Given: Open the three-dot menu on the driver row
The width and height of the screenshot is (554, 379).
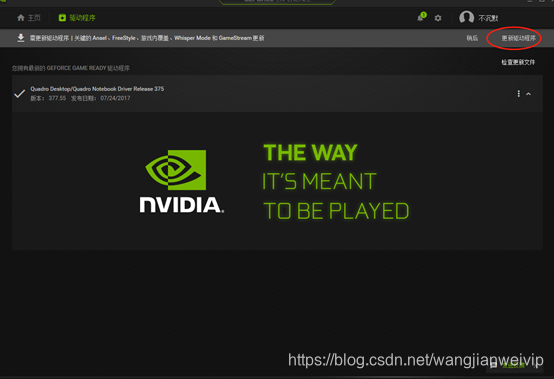Looking at the screenshot, I should [x=518, y=94].
